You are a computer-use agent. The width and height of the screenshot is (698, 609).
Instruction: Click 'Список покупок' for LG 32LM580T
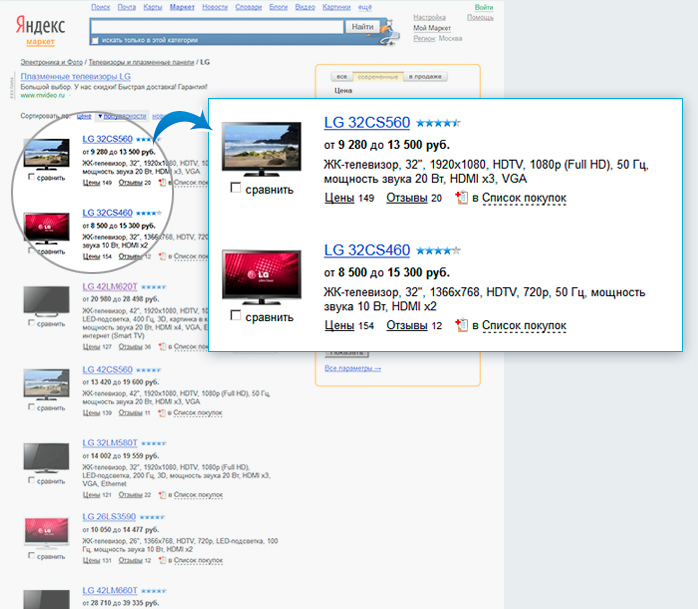[198, 495]
